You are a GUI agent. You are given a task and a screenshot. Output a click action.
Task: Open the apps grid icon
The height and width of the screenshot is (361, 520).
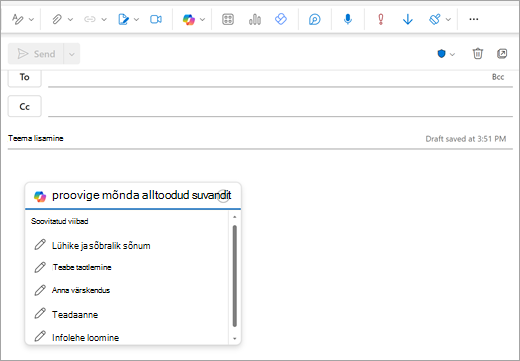coord(228,19)
